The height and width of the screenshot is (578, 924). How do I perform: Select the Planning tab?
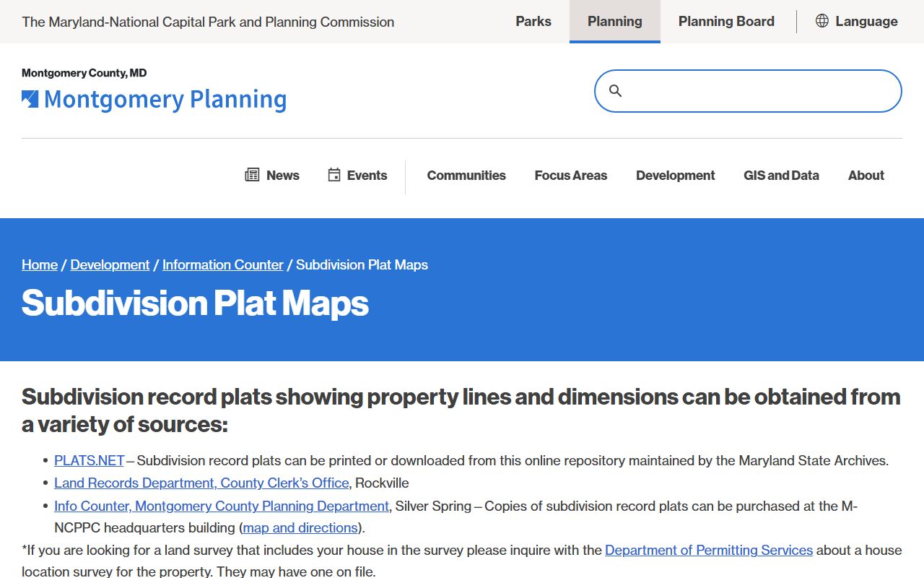[615, 22]
